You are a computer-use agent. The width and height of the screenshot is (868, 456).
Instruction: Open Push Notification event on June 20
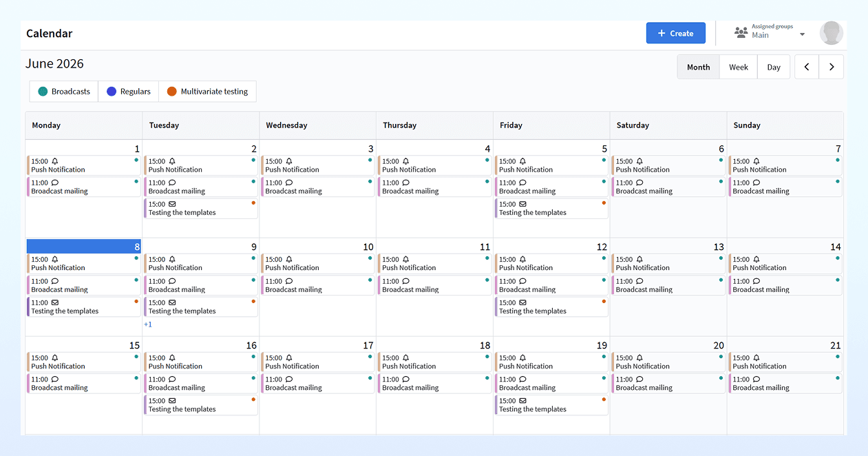(x=668, y=362)
